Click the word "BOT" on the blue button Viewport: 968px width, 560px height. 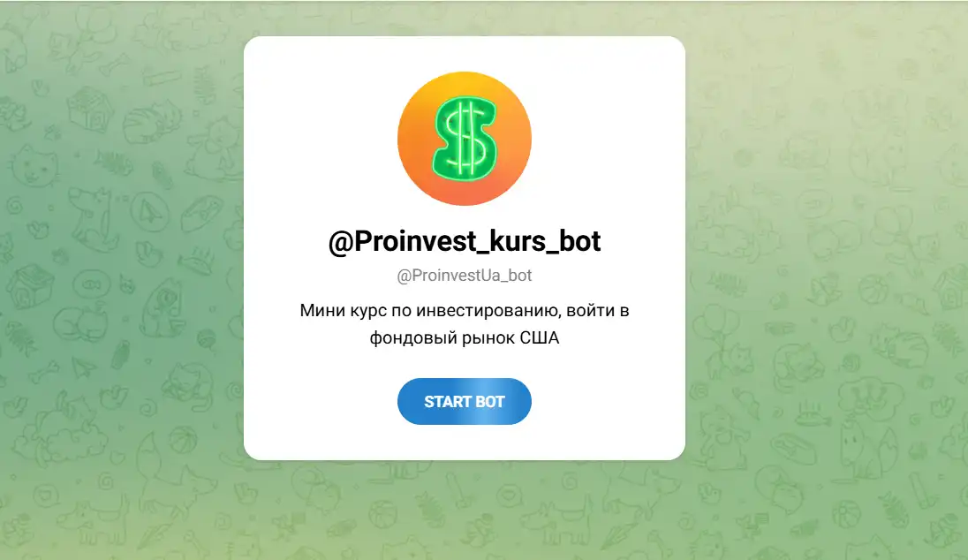(x=490, y=402)
